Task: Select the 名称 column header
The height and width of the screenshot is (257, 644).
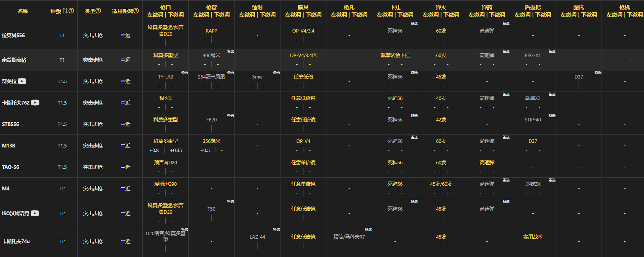Action: click(23, 11)
